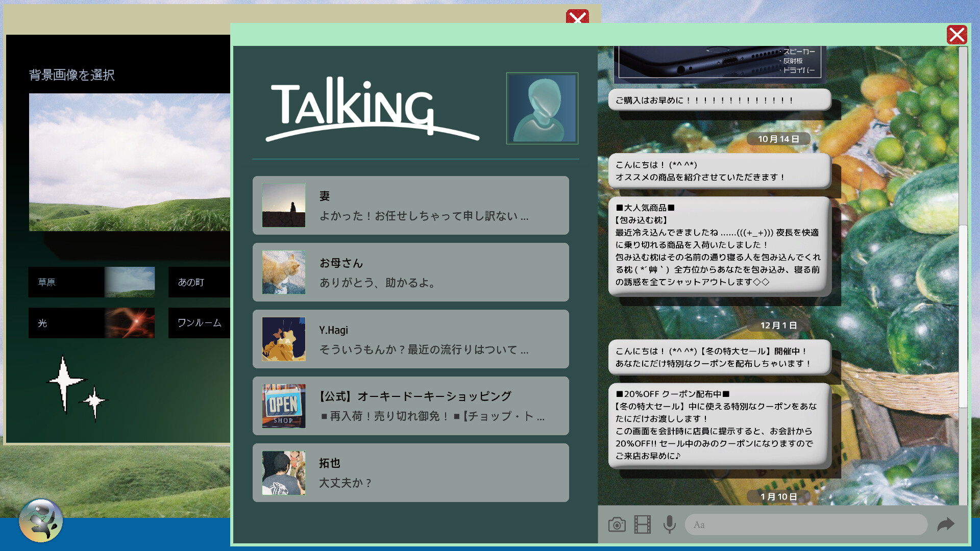Screen dimensions: 980x551
Task: Click the 光 red light effect thumbnail
Action: click(x=130, y=322)
